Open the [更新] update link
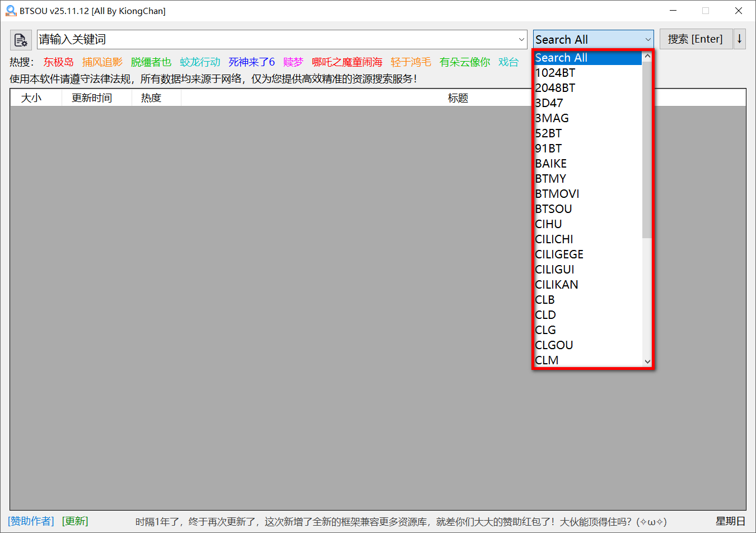The height and width of the screenshot is (533, 756). point(74,521)
